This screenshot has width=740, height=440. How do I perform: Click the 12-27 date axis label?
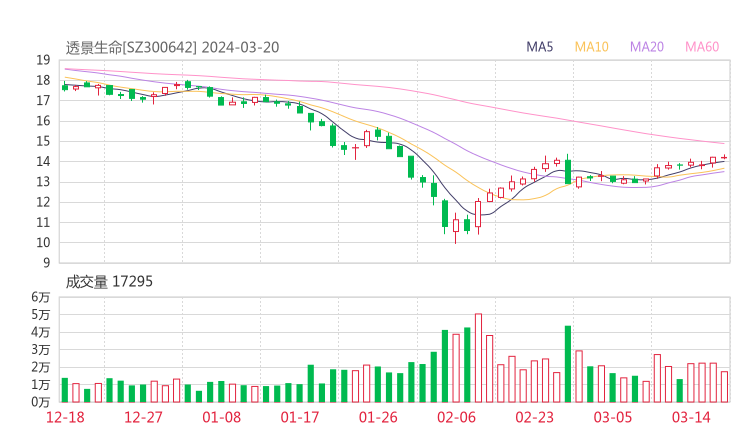[143, 417]
